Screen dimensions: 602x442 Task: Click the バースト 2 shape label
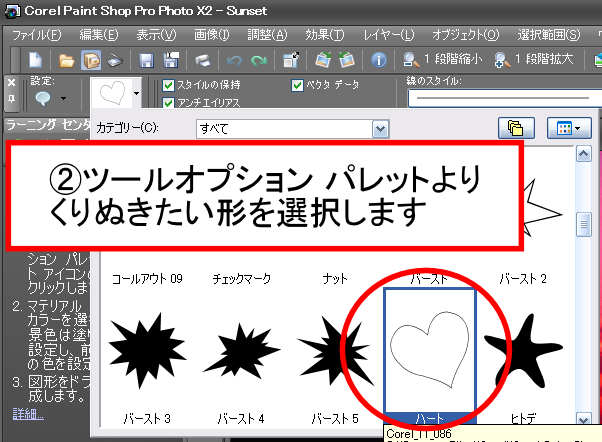pyautogui.click(x=523, y=279)
